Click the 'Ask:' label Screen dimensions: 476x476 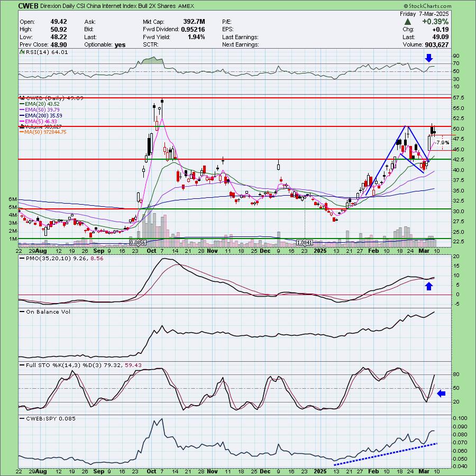(89, 22)
